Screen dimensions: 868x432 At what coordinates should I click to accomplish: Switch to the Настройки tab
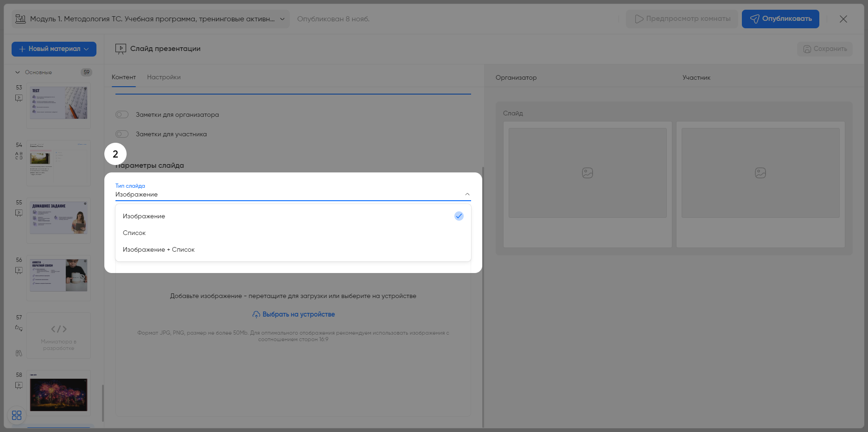(x=164, y=77)
